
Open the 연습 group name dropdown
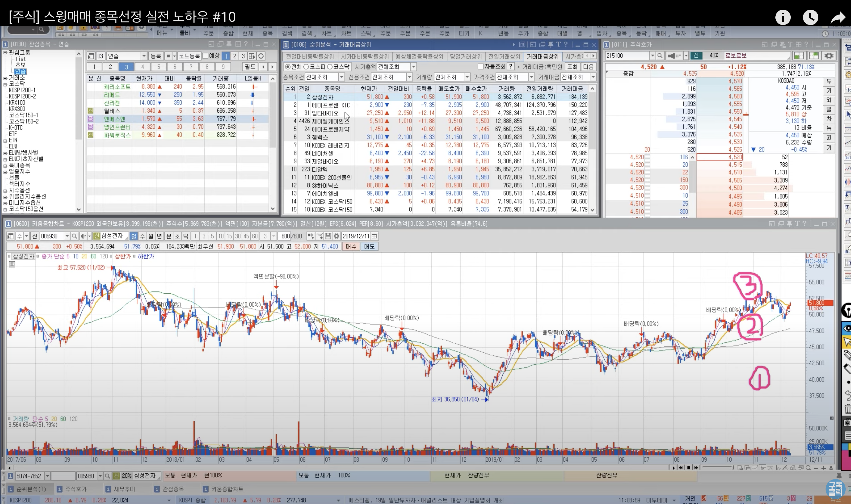(144, 56)
